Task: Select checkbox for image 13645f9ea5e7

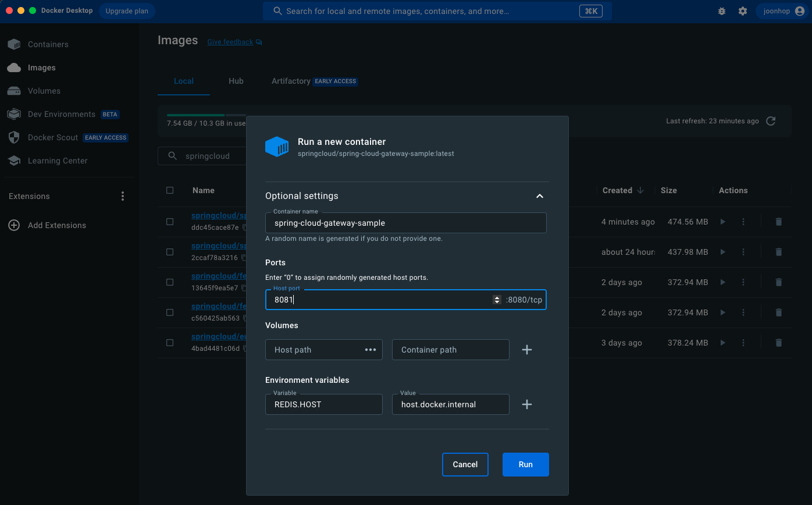Action: pyautogui.click(x=170, y=282)
